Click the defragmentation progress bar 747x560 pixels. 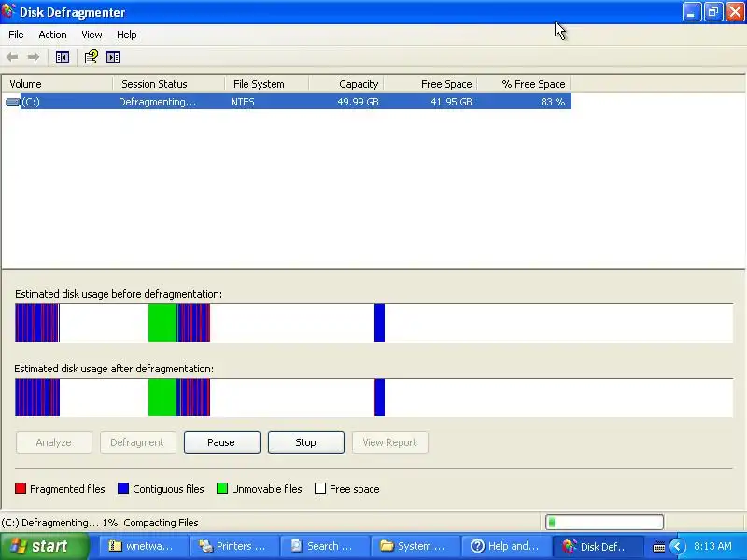pyautogui.click(x=604, y=523)
